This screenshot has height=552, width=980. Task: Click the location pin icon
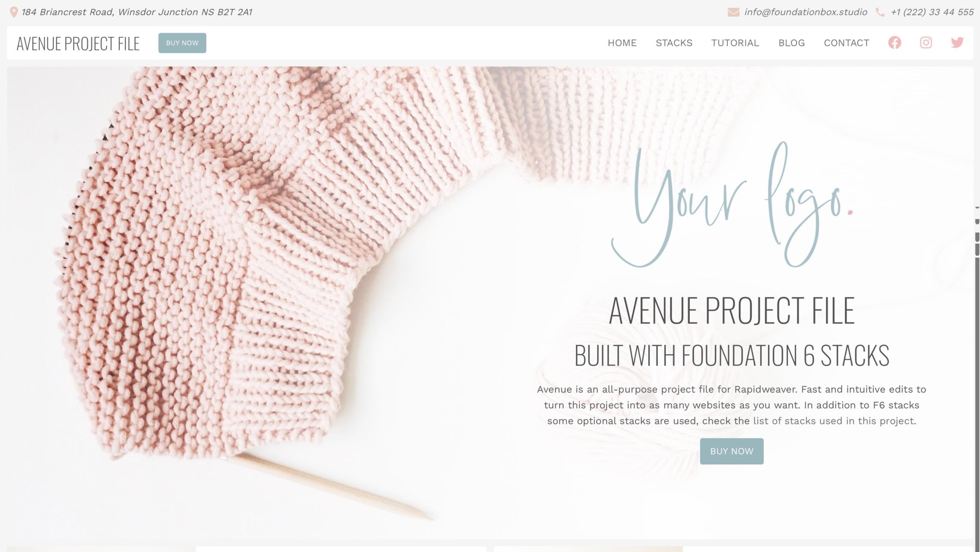click(x=14, y=12)
